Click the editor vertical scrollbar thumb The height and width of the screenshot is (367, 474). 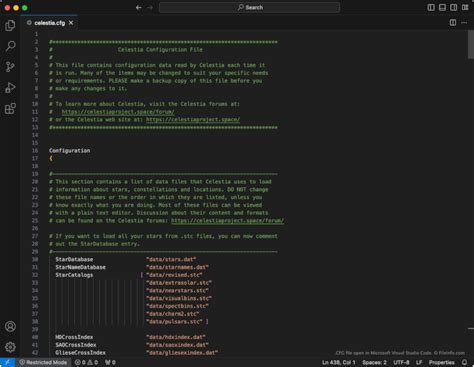(x=471, y=44)
